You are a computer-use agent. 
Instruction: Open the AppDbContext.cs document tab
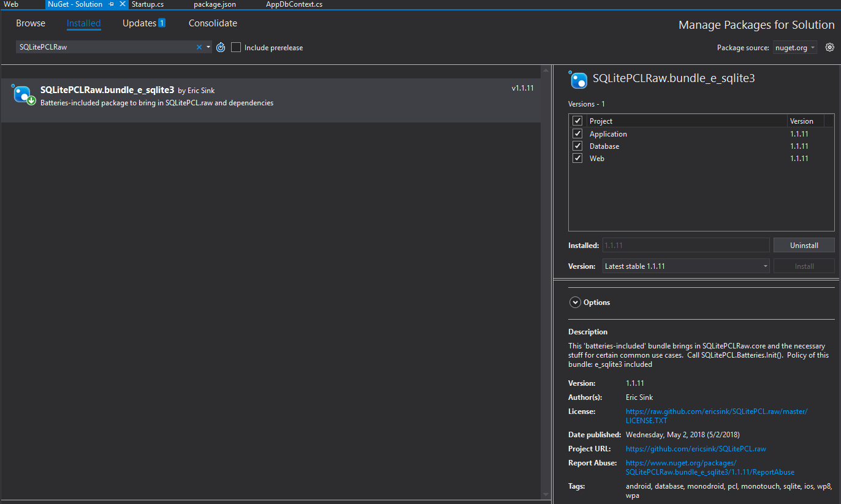294,4
